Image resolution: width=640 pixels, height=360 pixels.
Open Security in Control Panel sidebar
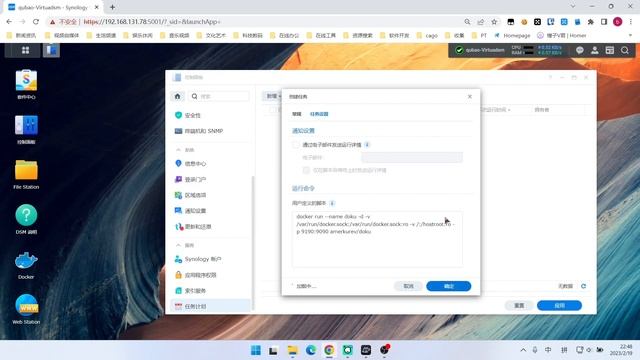(211, 115)
